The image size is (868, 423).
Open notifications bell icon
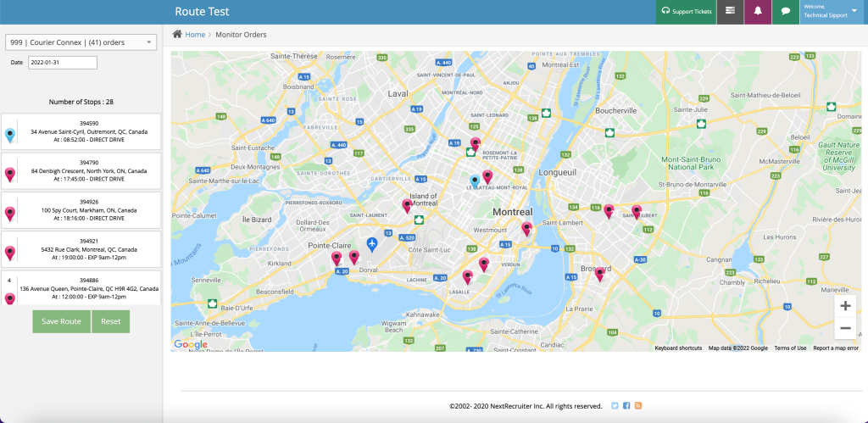[758, 12]
